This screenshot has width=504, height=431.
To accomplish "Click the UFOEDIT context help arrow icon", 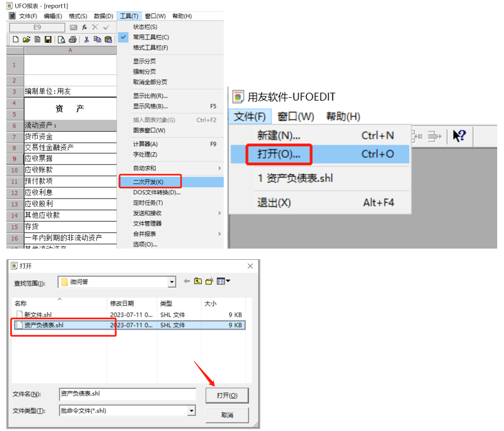I will pos(459,136).
